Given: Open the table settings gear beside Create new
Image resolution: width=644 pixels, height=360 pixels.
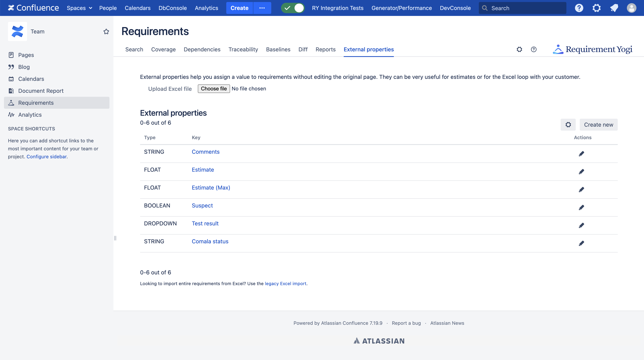Looking at the screenshot, I should (568, 125).
